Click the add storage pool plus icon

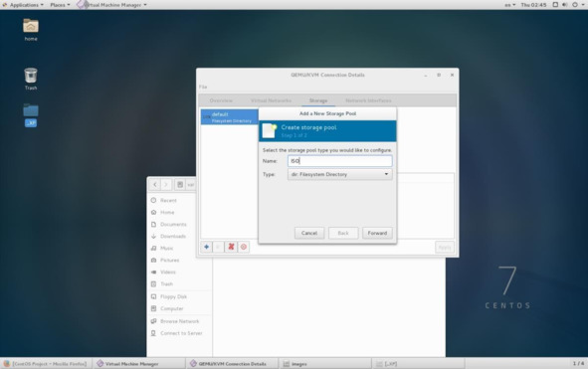[x=206, y=247]
